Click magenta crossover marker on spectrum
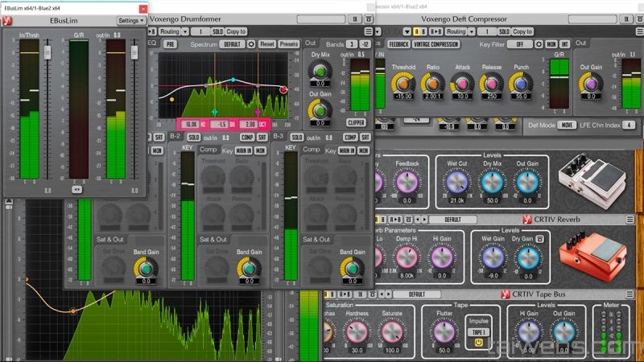Screen dimensions: 644x362 click(258, 112)
